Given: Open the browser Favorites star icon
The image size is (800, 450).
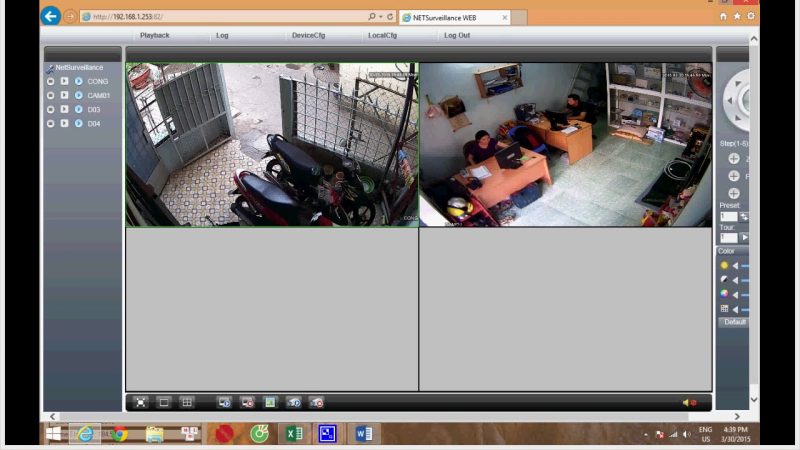Looking at the screenshot, I should pos(737,16).
